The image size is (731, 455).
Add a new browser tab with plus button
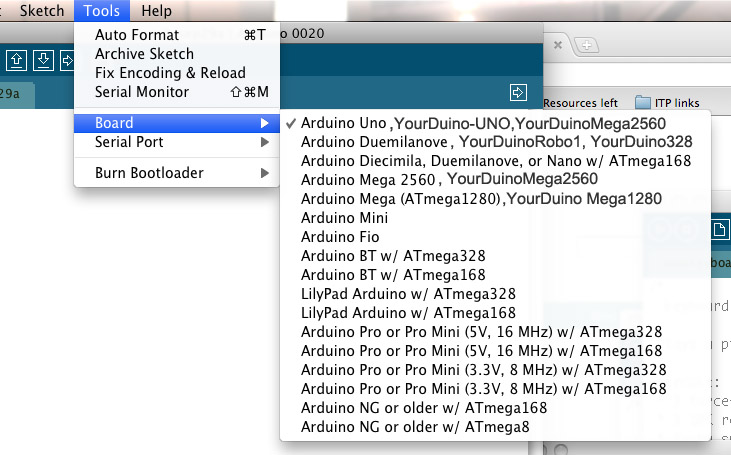click(586, 45)
